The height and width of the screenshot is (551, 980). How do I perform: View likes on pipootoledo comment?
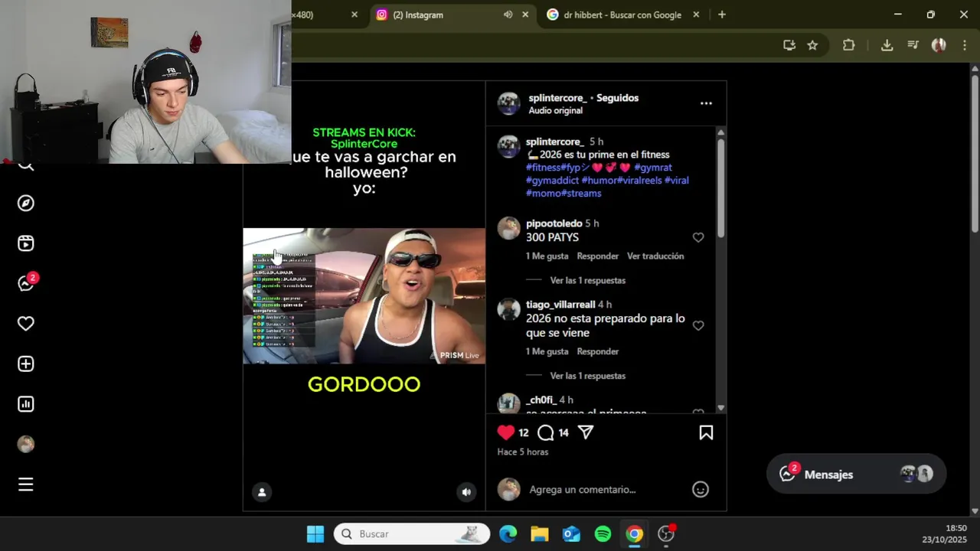point(547,256)
